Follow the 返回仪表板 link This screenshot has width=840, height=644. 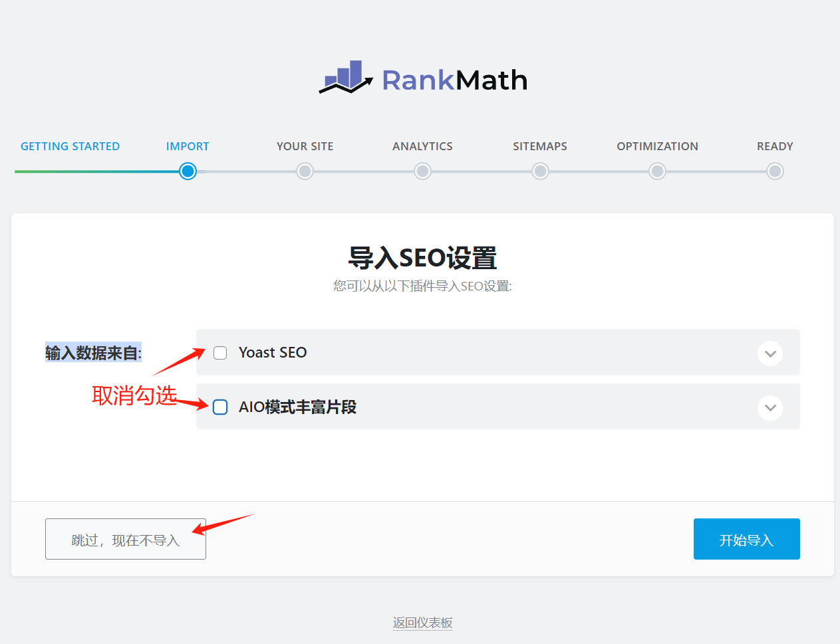point(422,623)
